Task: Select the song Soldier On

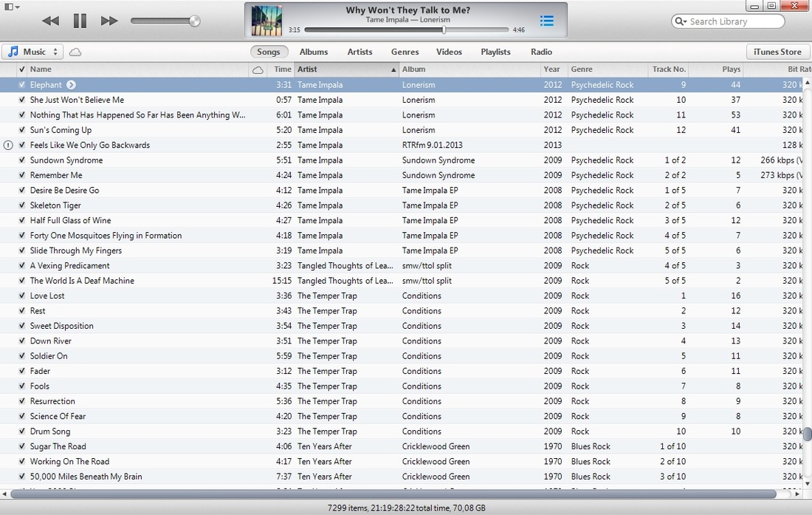Action: pos(49,356)
